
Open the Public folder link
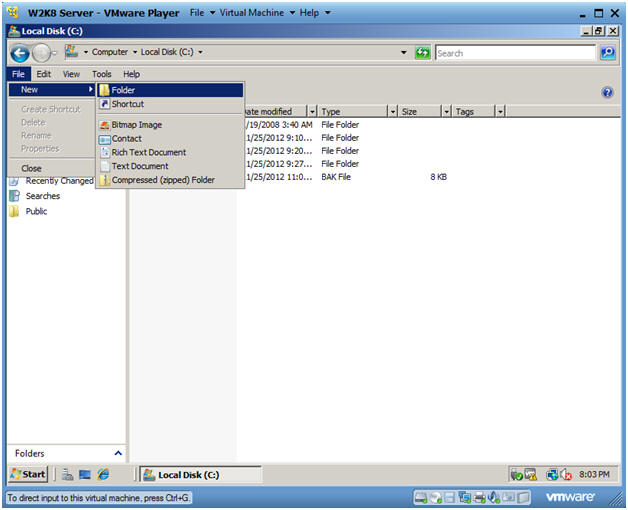pos(36,211)
